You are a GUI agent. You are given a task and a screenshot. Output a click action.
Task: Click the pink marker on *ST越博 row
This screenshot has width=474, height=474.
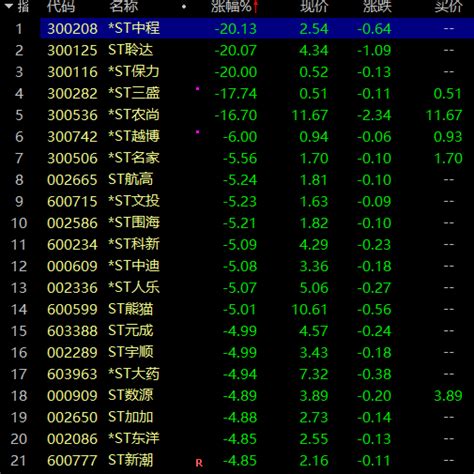tap(198, 132)
